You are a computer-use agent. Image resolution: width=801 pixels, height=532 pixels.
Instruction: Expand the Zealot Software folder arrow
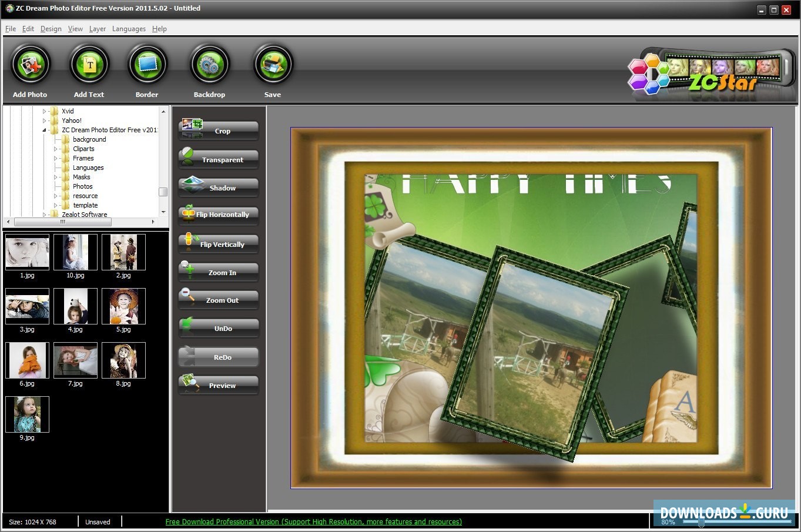pyautogui.click(x=44, y=215)
